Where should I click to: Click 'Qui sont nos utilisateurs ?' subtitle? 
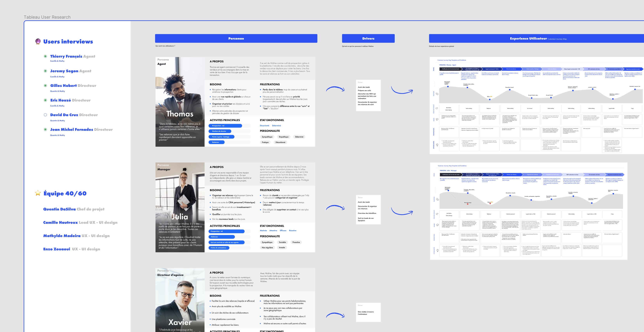coord(165,46)
